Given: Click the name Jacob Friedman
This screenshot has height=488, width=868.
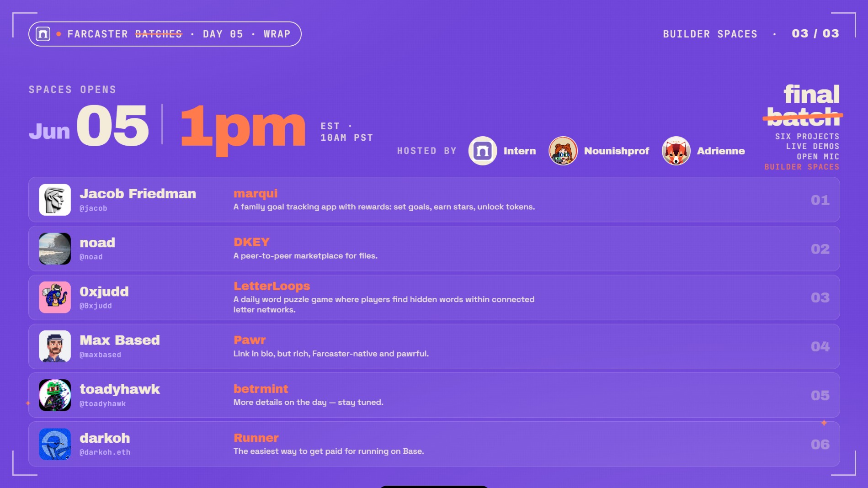Looking at the screenshot, I should tap(138, 194).
